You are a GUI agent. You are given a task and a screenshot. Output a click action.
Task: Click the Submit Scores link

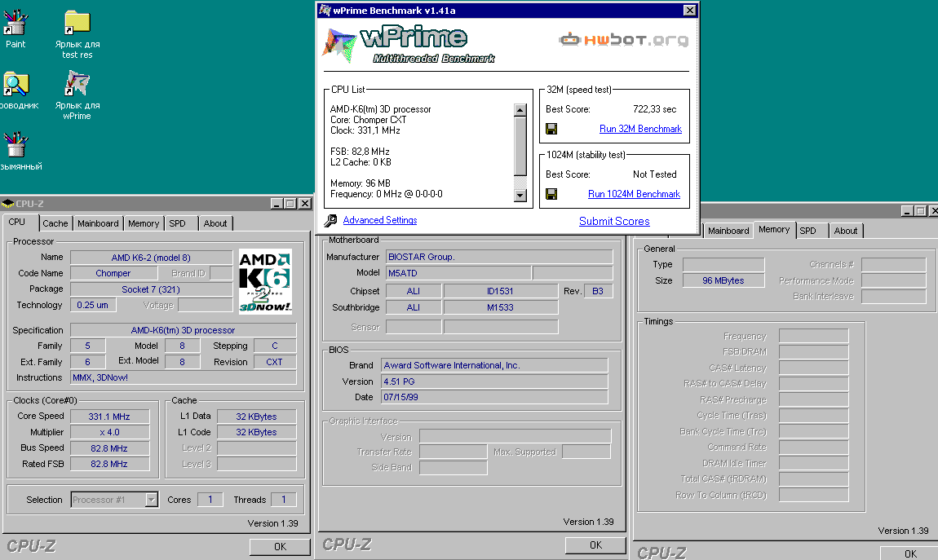coord(614,221)
